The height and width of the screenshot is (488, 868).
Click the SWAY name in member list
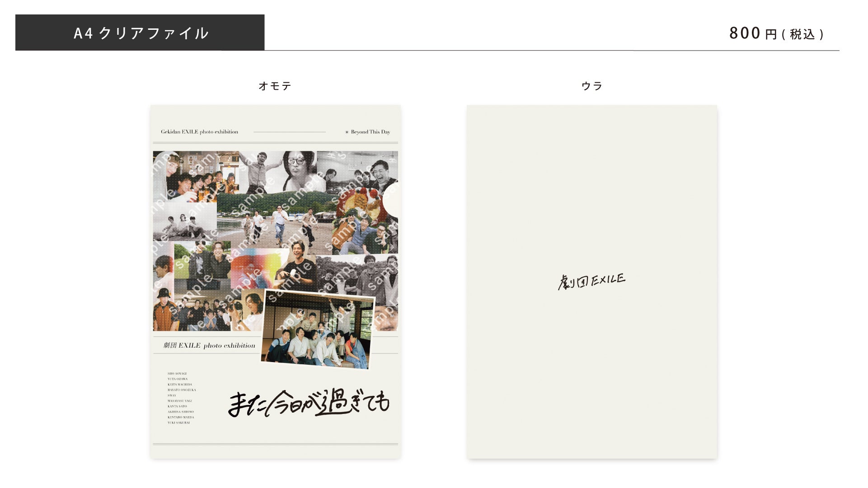tap(172, 395)
